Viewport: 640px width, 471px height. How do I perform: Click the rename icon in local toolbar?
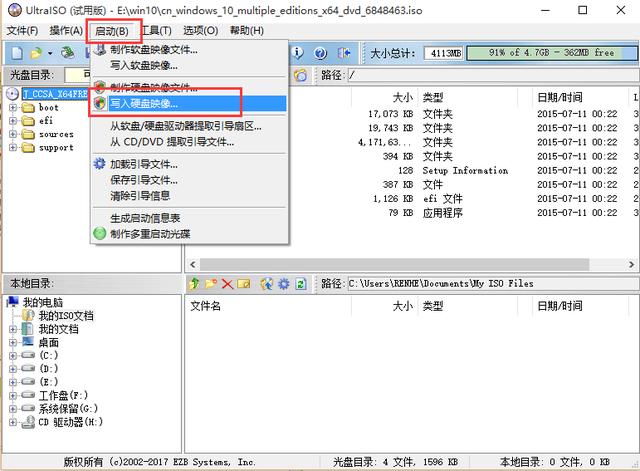pos(244,283)
